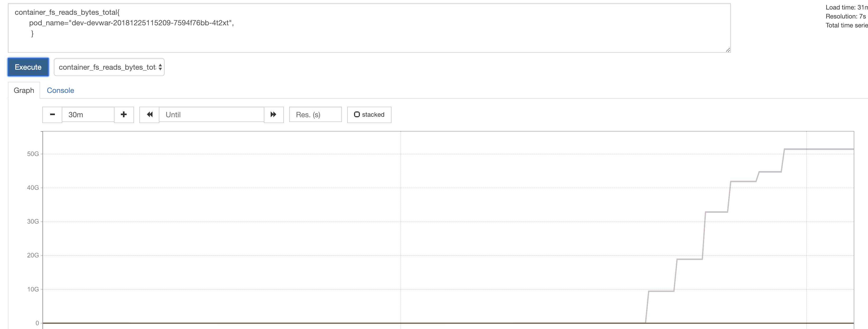The height and width of the screenshot is (329, 868).
Task: Click the forward time-shift double-arrow icon
Action: click(x=273, y=115)
